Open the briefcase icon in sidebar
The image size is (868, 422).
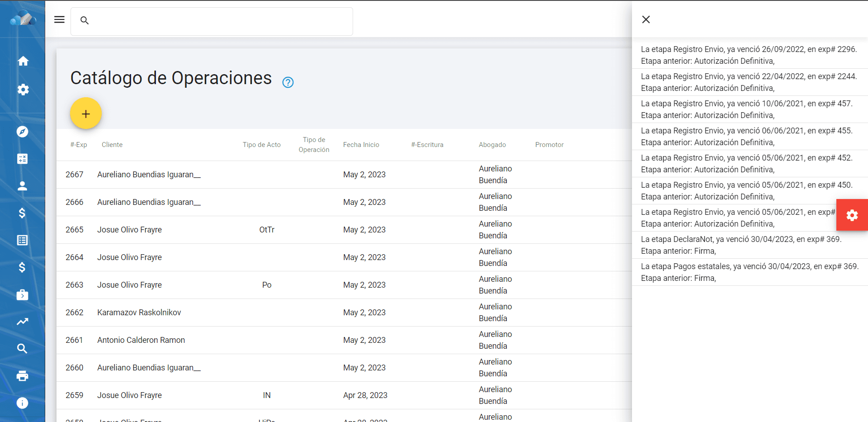click(x=23, y=295)
